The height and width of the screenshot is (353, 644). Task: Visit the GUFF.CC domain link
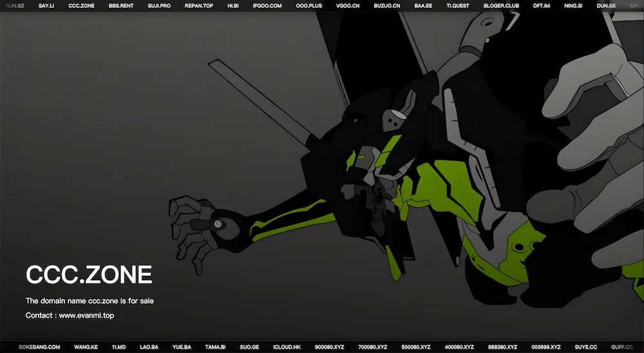click(622, 347)
